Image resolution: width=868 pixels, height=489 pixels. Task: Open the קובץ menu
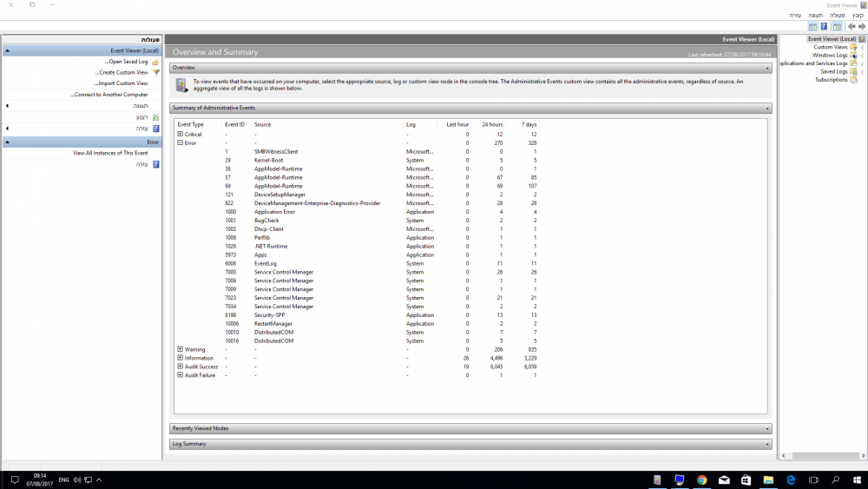858,16
